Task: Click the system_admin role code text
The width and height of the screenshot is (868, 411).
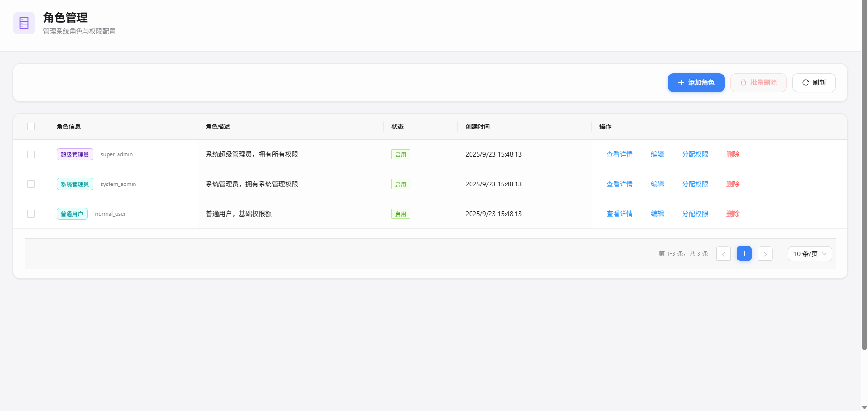Action: (x=118, y=184)
